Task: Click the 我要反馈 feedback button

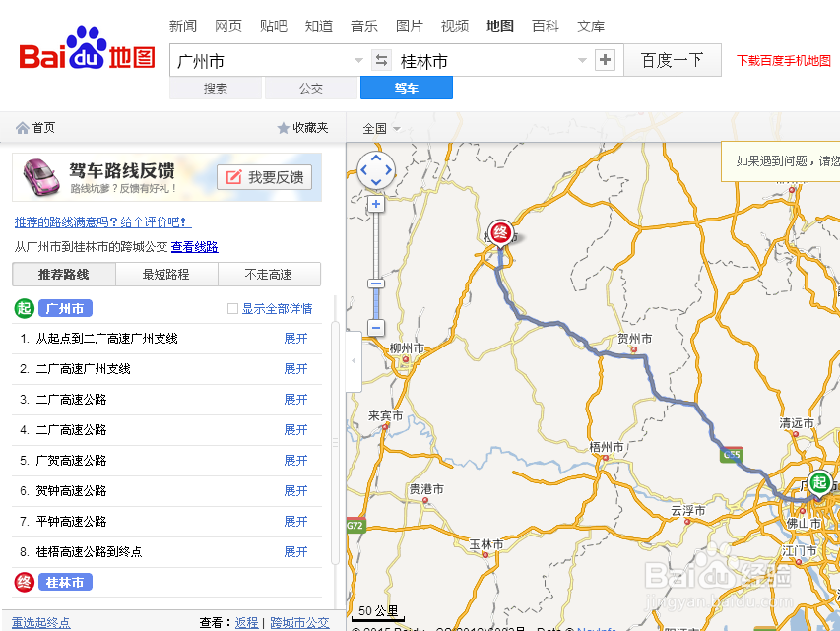Action: coord(265,177)
